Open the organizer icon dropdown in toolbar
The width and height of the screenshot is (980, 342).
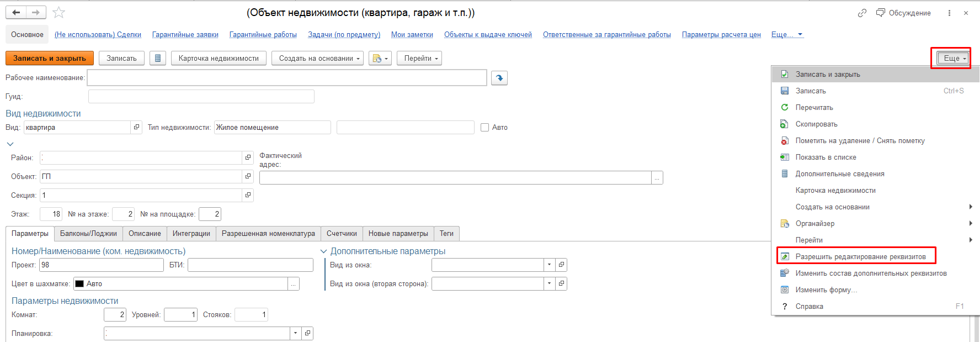click(x=381, y=58)
